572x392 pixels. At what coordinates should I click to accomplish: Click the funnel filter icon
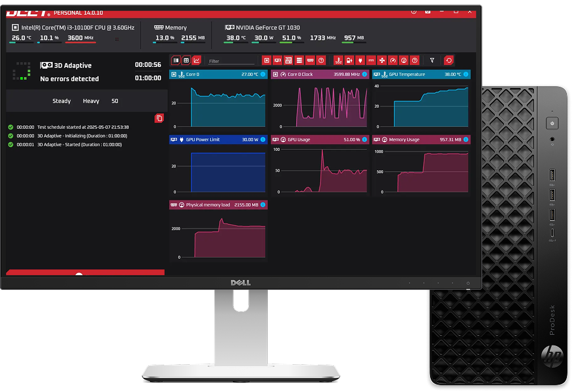point(432,60)
